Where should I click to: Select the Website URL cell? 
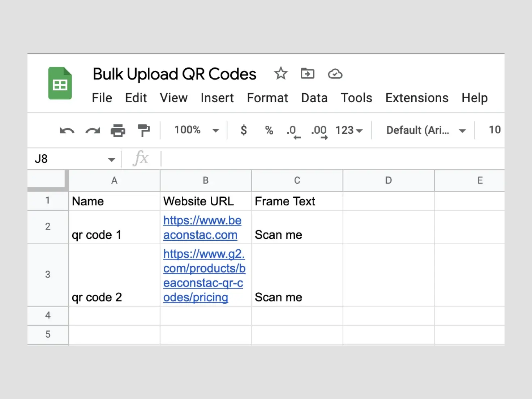point(206,201)
